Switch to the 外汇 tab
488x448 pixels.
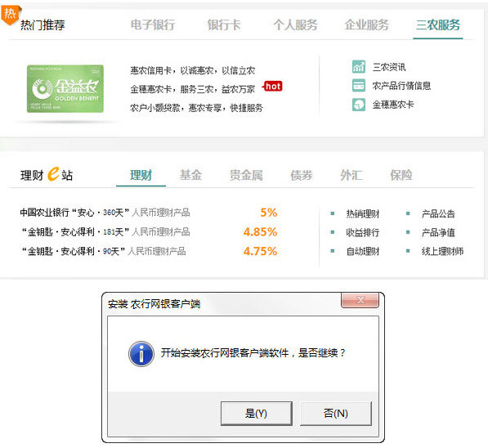coord(351,175)
